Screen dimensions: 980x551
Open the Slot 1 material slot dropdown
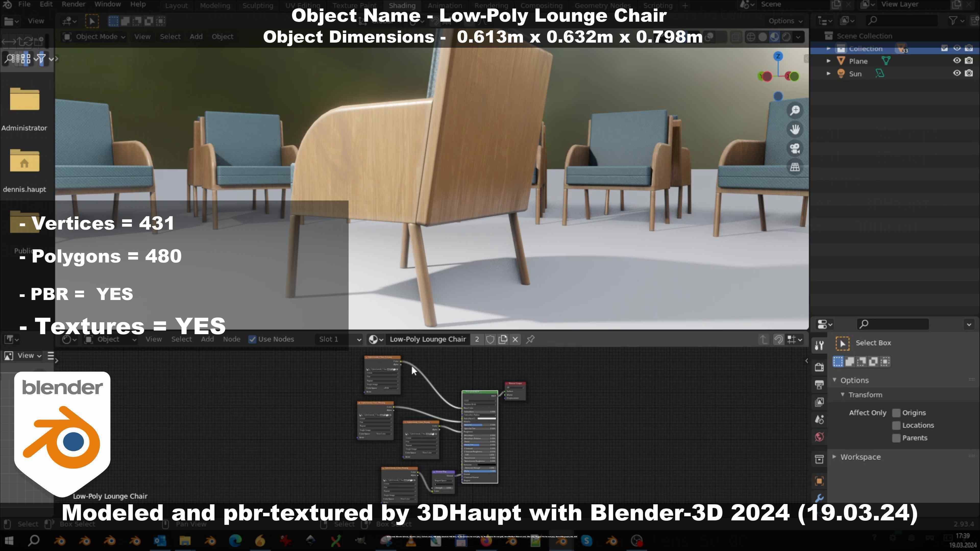click(339, 339)
